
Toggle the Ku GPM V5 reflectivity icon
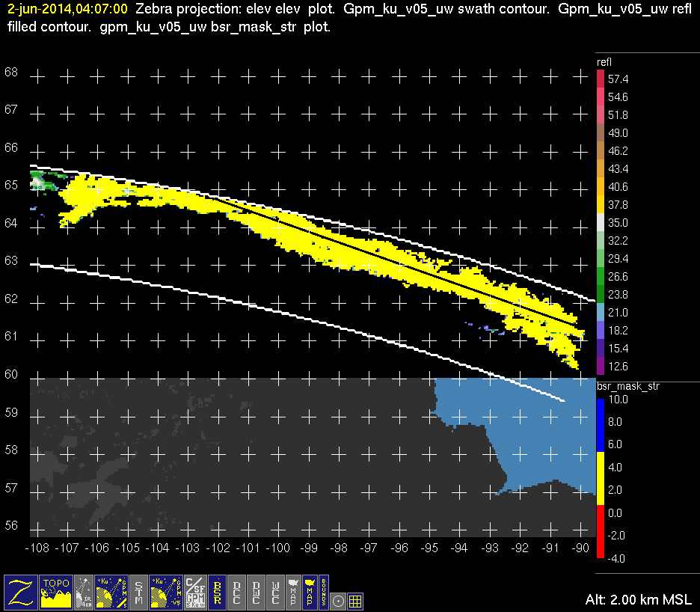(x=166, y=592)
